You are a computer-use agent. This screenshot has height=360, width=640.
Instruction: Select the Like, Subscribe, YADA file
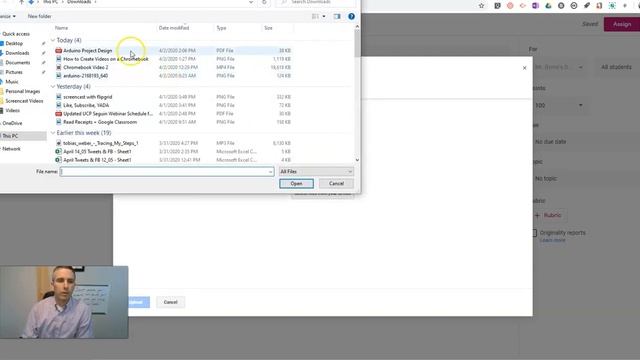86,105
